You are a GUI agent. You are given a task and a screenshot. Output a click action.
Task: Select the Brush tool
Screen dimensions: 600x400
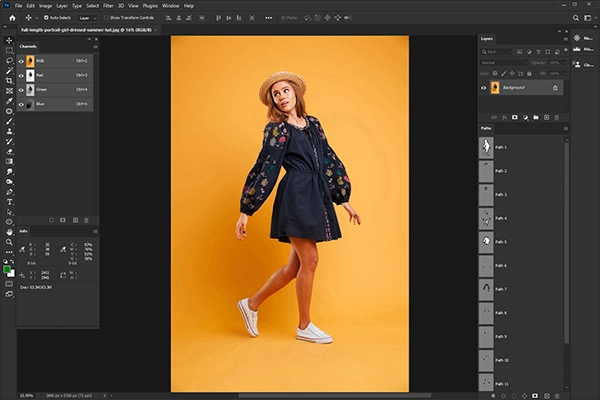(9, 121)
